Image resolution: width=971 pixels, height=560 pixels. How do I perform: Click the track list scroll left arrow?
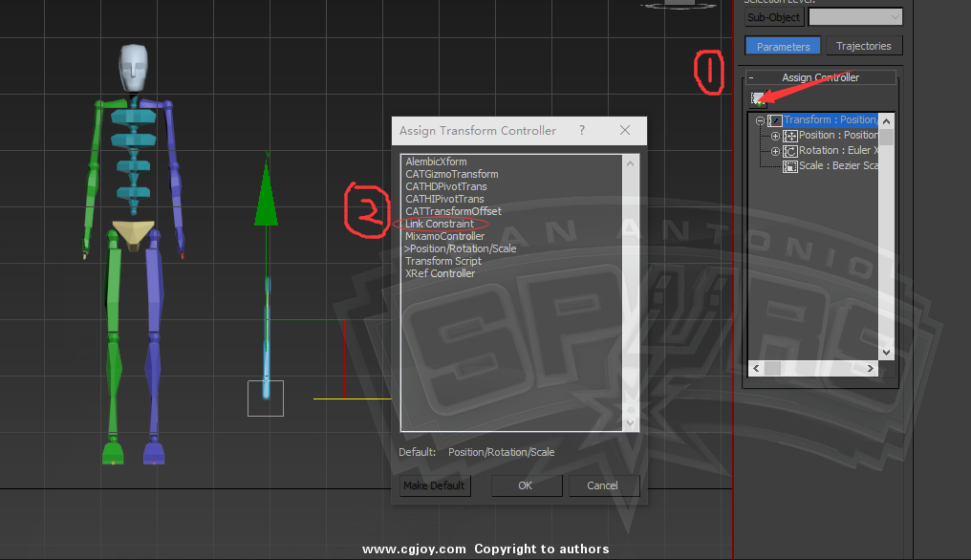756,369
